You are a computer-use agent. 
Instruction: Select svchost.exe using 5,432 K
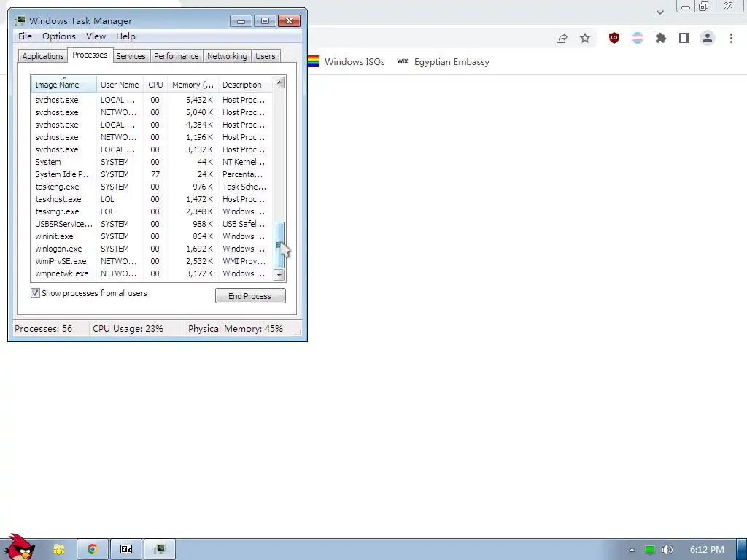tap(152, 100)
